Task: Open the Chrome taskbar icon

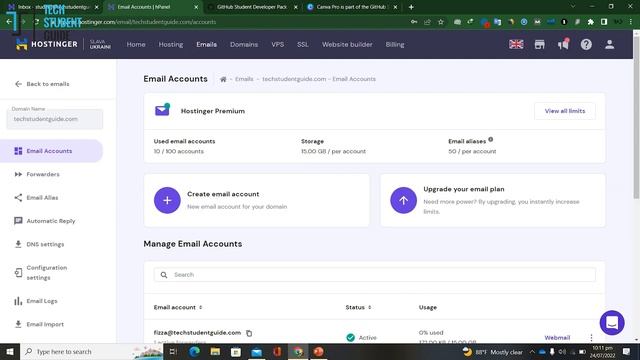Action: [x=298, y=351]
